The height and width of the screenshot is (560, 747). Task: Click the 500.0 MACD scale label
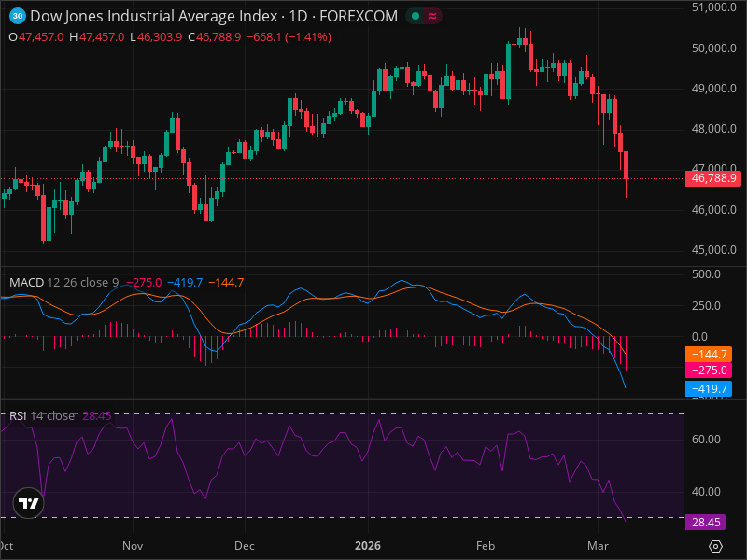pos(706,274)
